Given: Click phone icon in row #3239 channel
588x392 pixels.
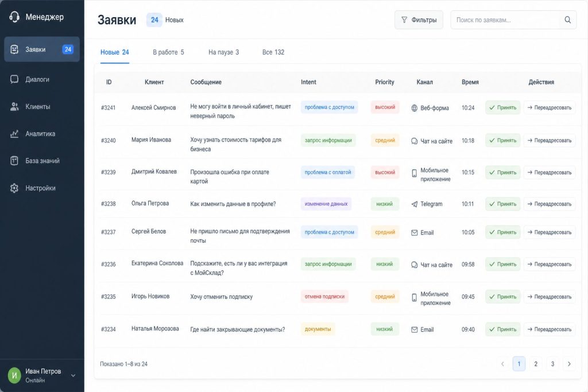Looking at the screenshot, I should [415, 173].
